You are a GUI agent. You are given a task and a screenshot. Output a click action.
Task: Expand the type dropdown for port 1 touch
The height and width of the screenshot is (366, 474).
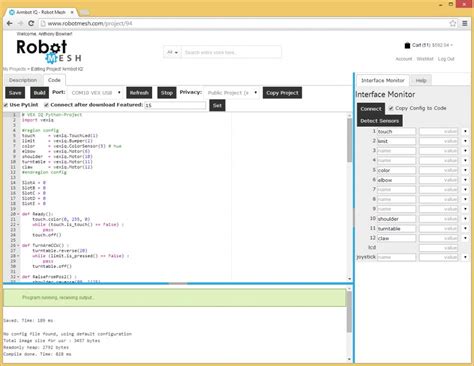(465, 132)
